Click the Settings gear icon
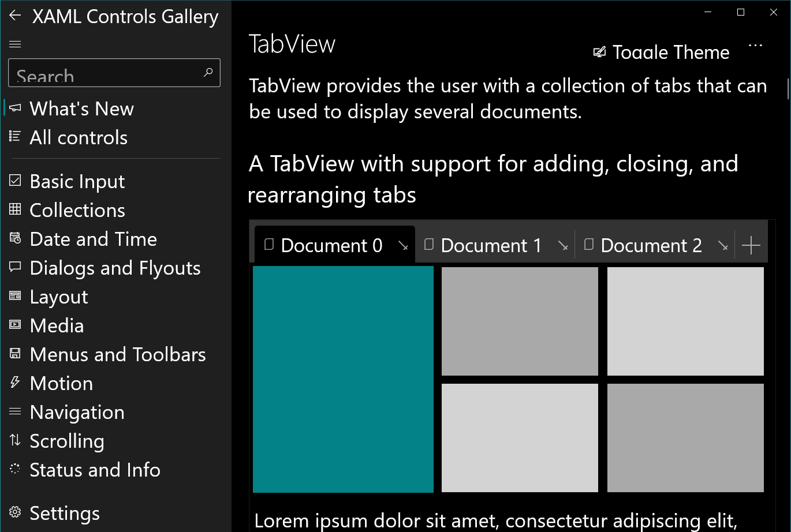Viewport: 791px width, 532px height. 14,512
